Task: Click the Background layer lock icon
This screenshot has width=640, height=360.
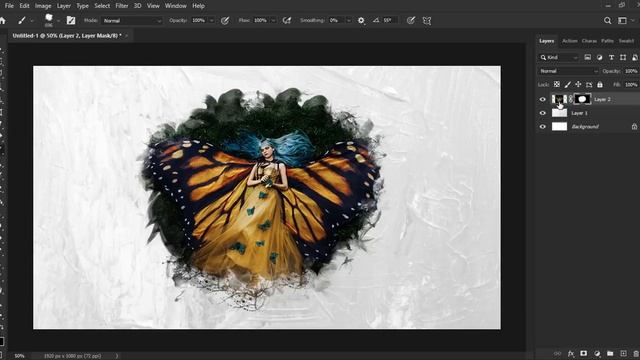Action: tap(634, 127)
